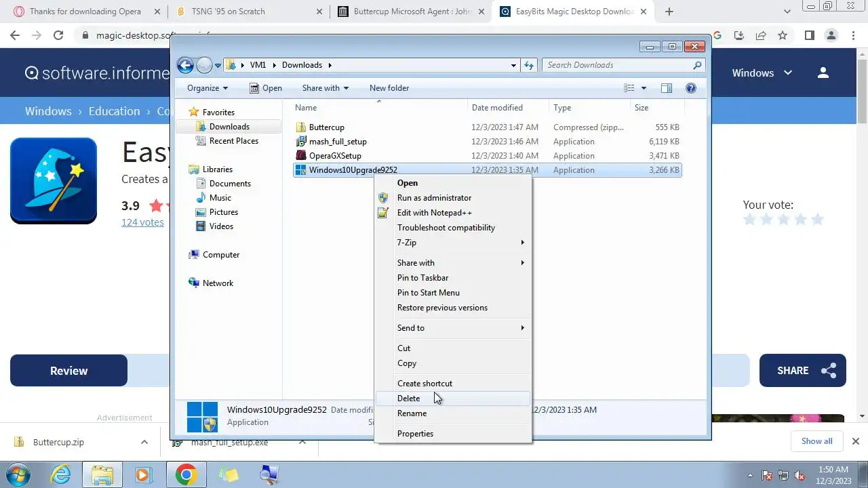This screenshot has width=868, height=488.
Task: Open Windows Start button
Action: [x=20, y=474]
